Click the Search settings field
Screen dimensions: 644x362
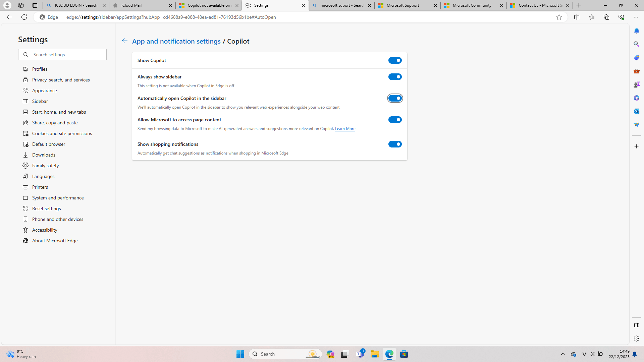pyautogui.click(x=62, y=55)
